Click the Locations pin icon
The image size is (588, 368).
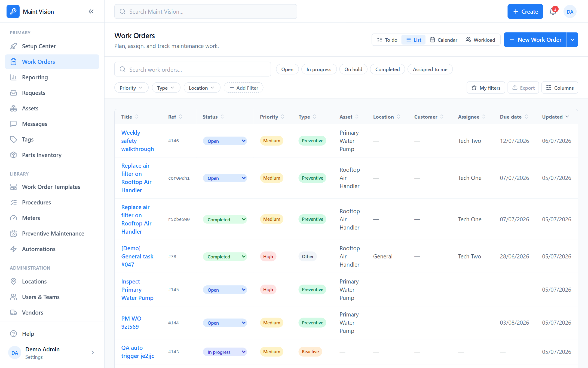[13, 281]
